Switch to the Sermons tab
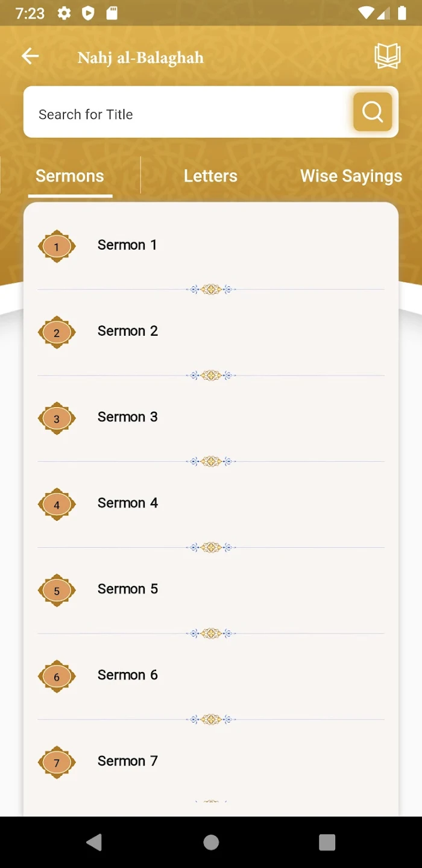 pos(70,176)
